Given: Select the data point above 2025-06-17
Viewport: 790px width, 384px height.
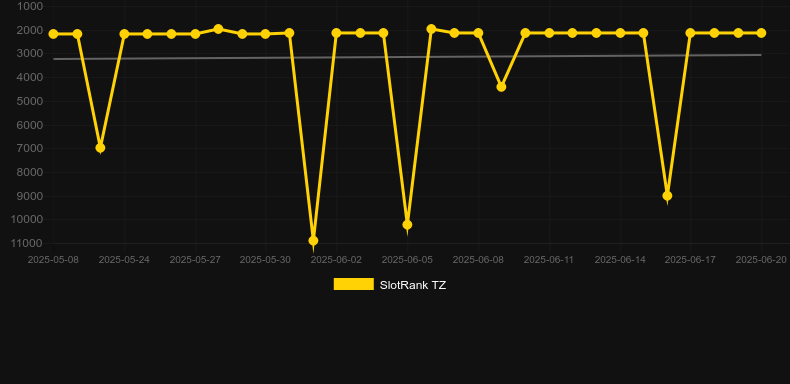Looking at the screenshot, I should point(690,33).
